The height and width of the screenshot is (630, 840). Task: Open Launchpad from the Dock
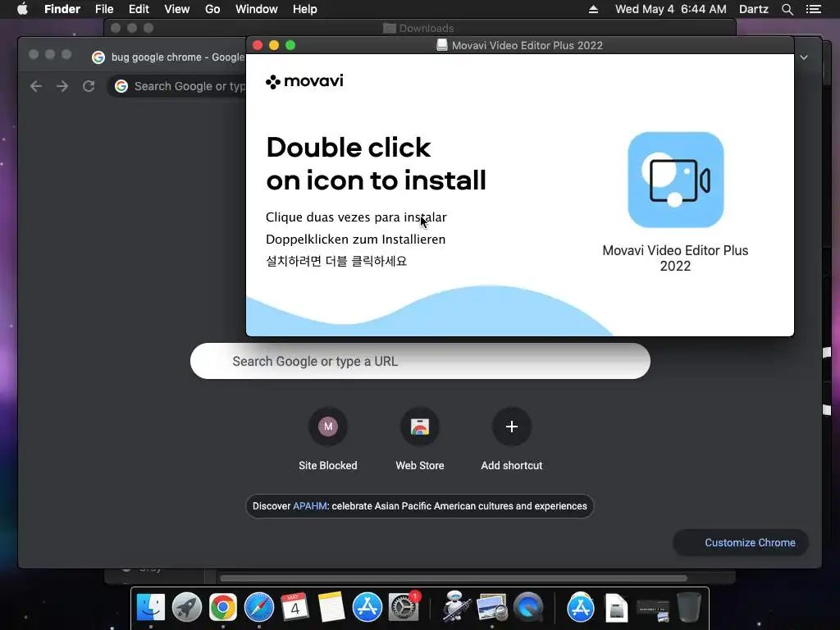click(187, 607)
